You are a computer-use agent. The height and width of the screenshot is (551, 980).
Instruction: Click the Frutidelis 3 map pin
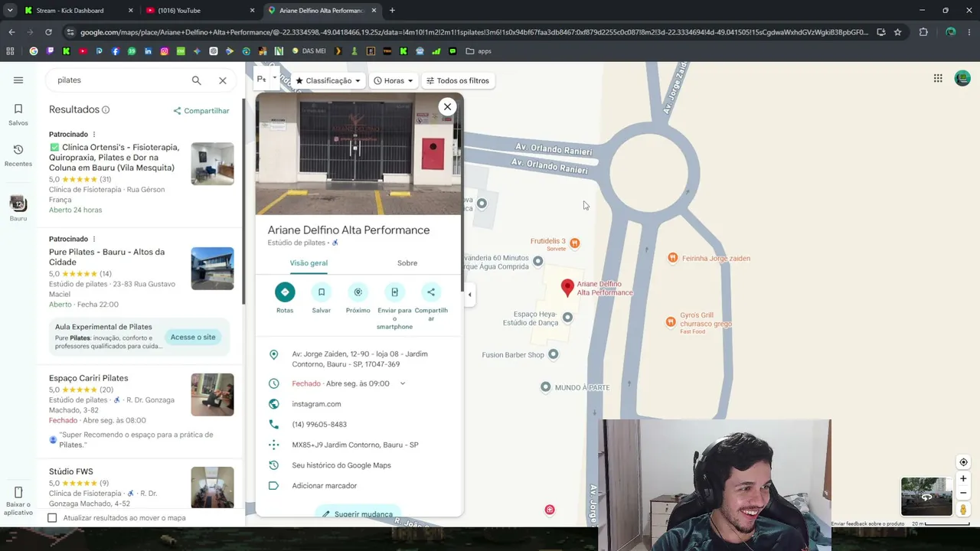(x=574, y=243)
